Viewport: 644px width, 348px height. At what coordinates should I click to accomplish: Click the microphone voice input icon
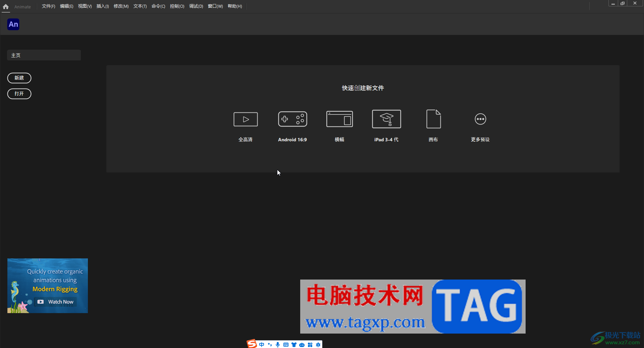[278, 345]
